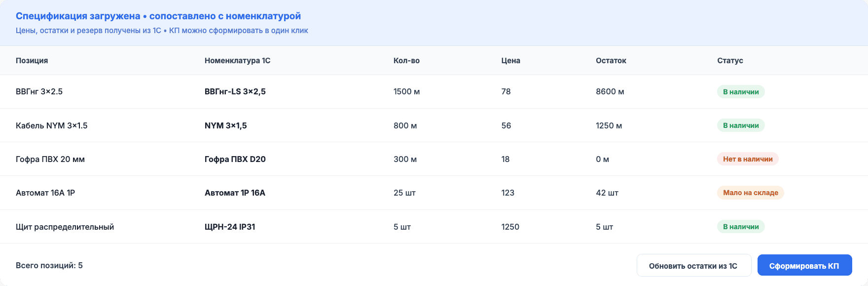The height and width of the screenshot is (286, 868).
Task: Open nomenclature item ВВГнг-LS 3×2,5
Action: tap(235, 92)
